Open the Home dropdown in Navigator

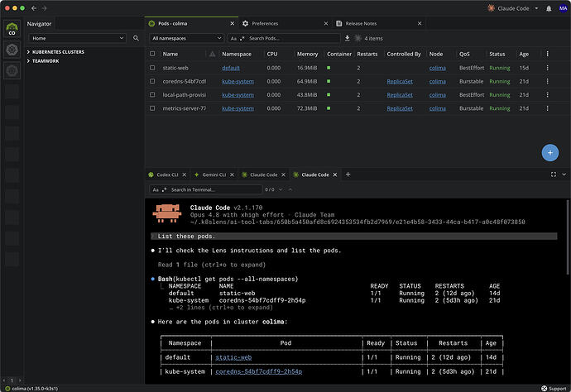77,38
